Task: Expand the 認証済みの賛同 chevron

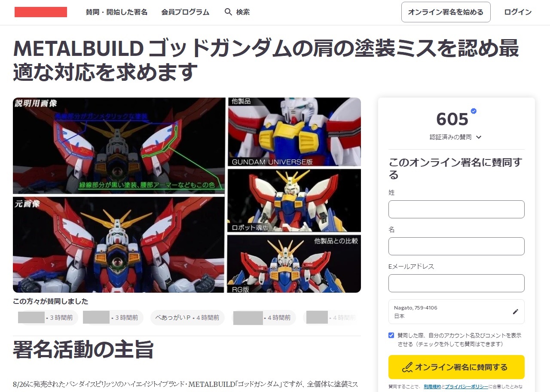Action: 479,137
